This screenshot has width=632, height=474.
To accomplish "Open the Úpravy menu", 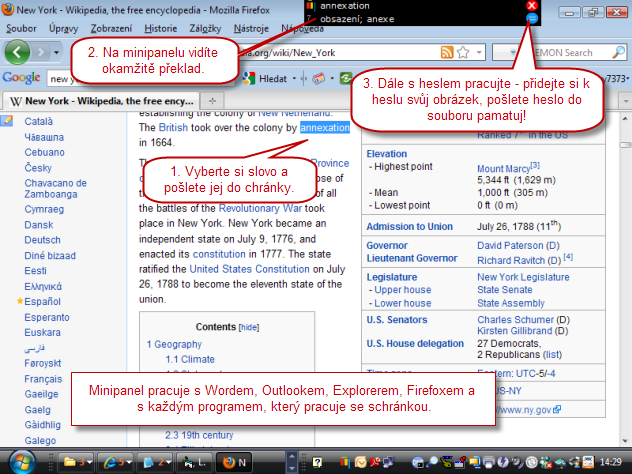I will [63, 29].
